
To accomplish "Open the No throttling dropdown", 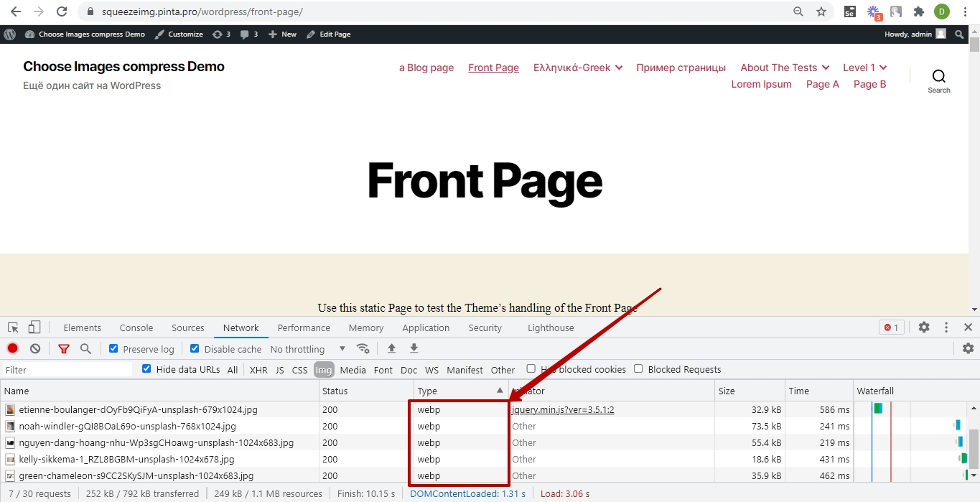I will pyautogui.click(x=308, y=349).
